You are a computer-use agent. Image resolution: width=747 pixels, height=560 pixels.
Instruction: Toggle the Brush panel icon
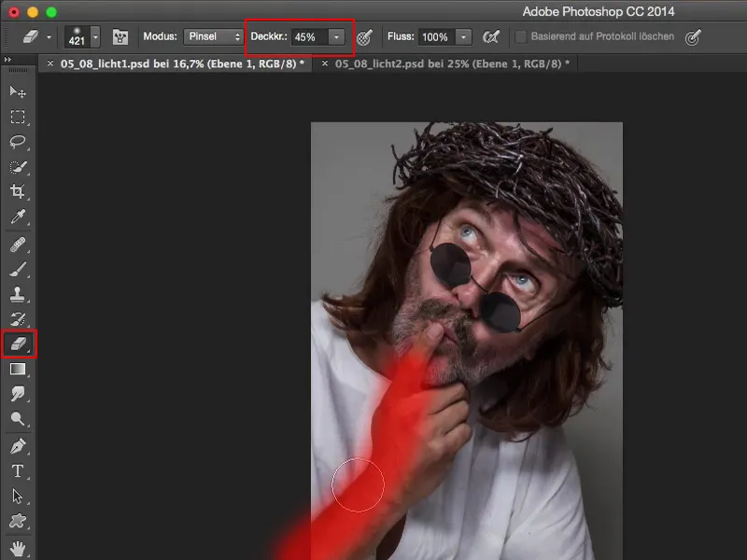[x=120, y=36]
